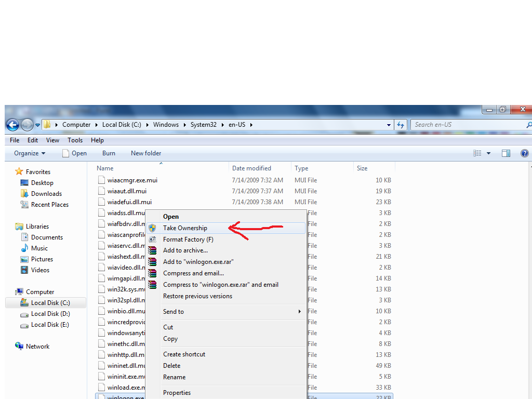Open the Organize dropdown
Screen dimensions: 532x399
[x=30, y=153]
